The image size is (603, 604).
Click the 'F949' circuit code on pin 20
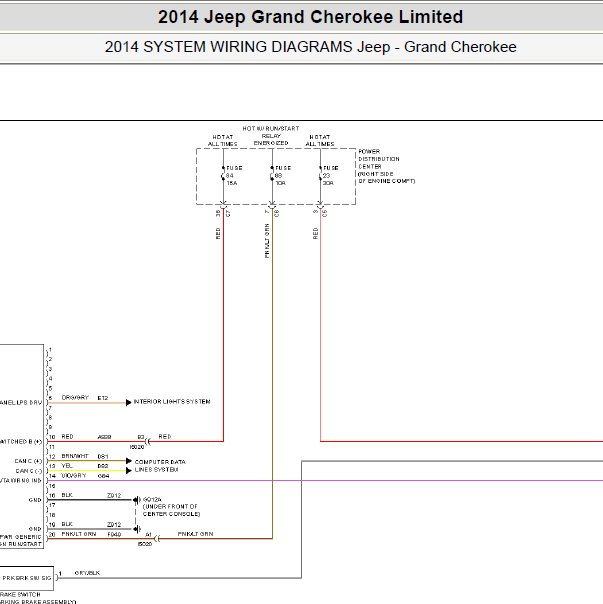pyautogui.click(x=114, y=535)
